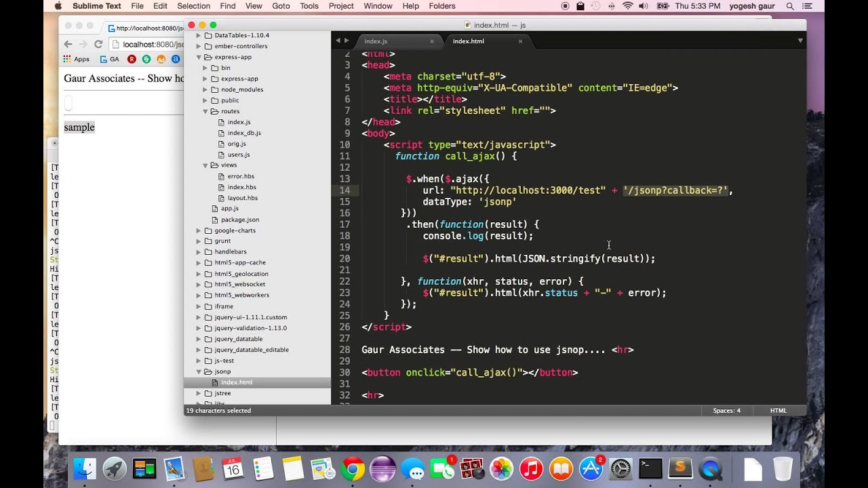The height and width of the screenshot is (488, 868).
Task: Click Spaces: 4 indentation setting
Action: point(726,411)
